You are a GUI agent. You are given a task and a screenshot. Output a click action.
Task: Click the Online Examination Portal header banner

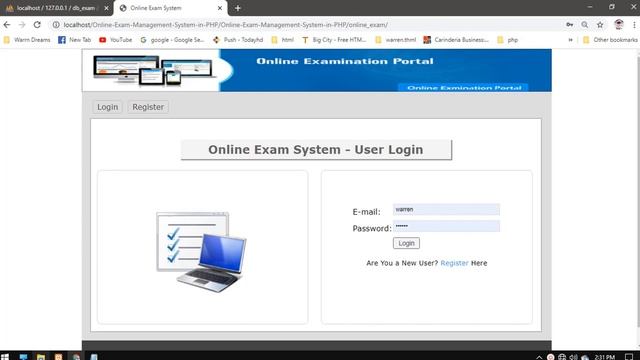click(317, 70)
